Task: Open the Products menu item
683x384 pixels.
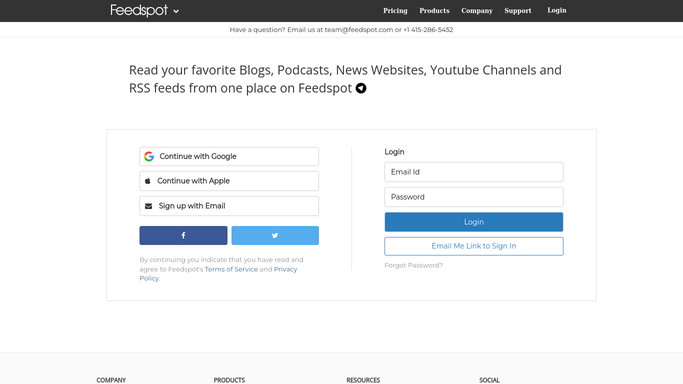Action: click(434, 10)
